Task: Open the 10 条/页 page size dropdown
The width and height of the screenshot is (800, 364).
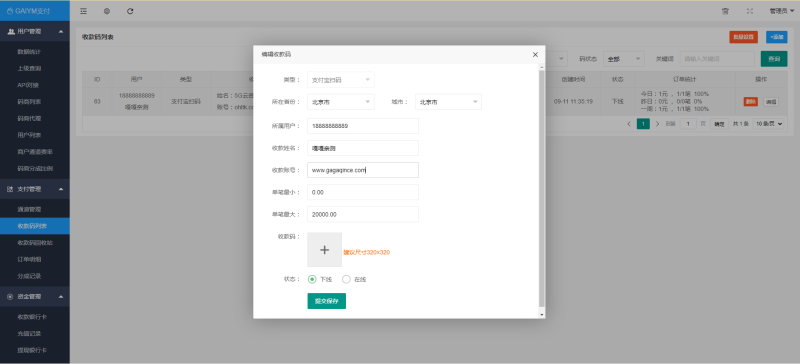Action: (x=769, y=124)
